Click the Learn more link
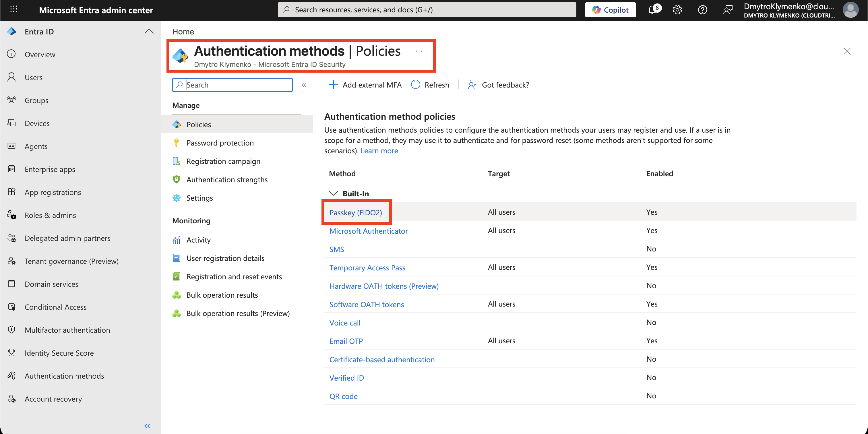This screenshot has height=434, width=868. click(x=379, y=151)
